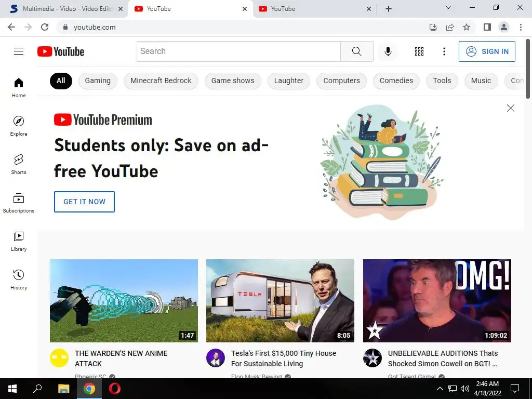This screenshot has height=399, width=532.
Task: View site info padlock icon
Action: point(65,27)
